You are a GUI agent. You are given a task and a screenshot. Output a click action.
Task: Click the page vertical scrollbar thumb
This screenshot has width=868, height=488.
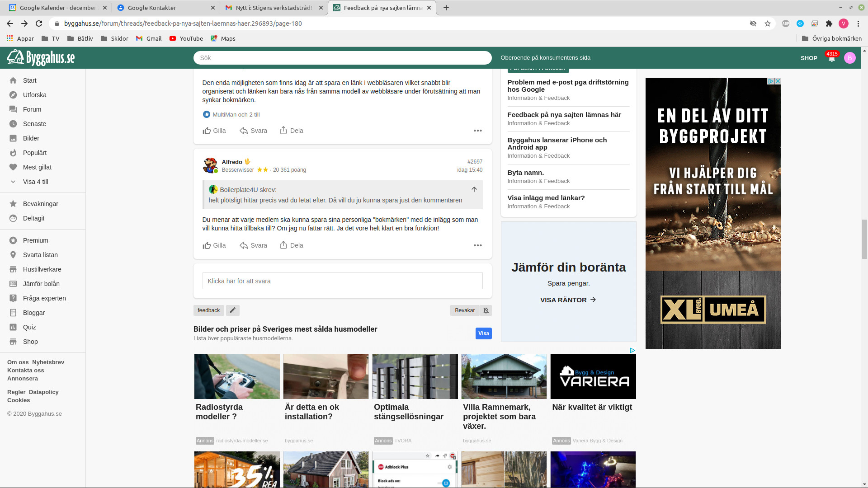(x=864, y=239)
